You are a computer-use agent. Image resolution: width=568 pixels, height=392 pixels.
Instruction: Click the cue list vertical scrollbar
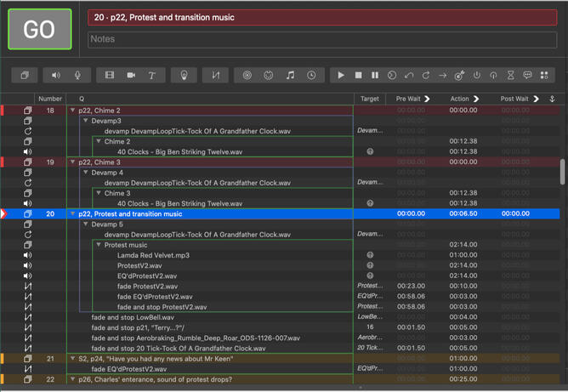point(562,170)
